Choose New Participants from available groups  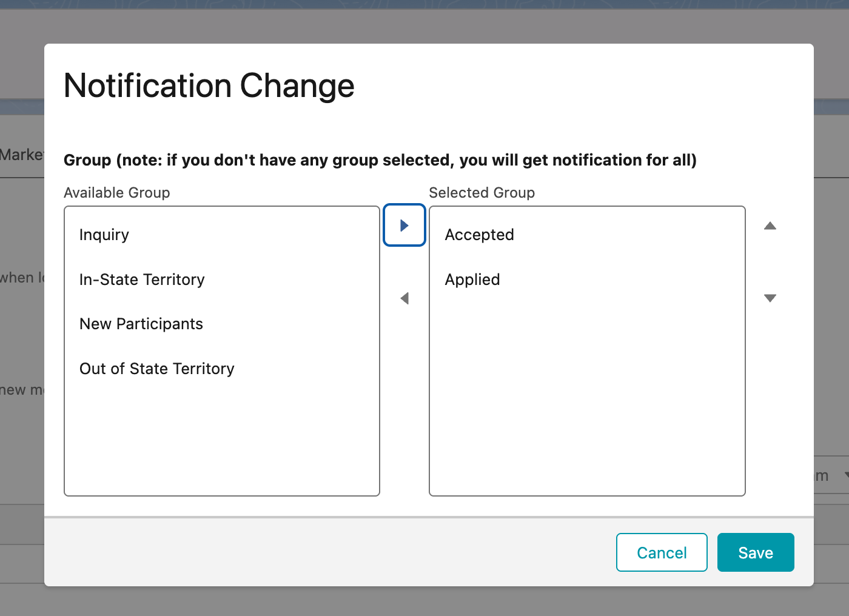click(141, 324)
